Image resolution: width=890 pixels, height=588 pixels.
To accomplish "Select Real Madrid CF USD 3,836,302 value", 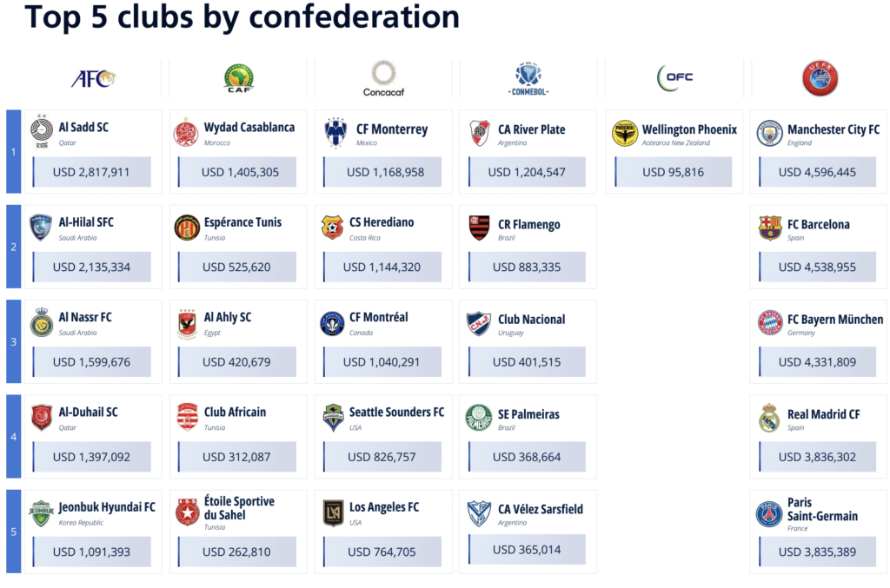I will (817, 457).
